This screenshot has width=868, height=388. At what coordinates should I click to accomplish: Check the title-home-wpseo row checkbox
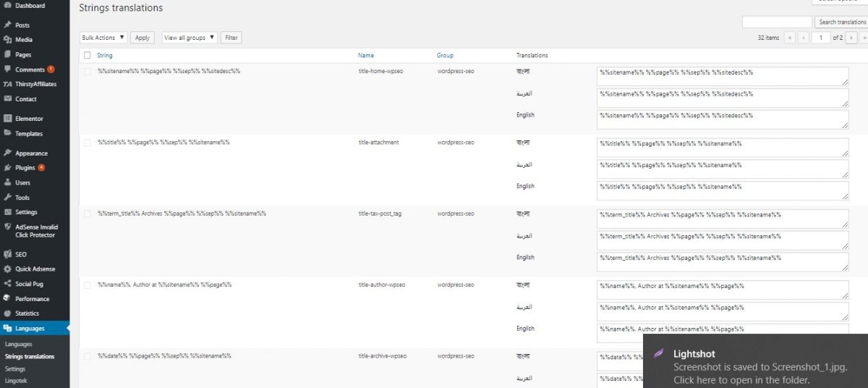(88, 71)
